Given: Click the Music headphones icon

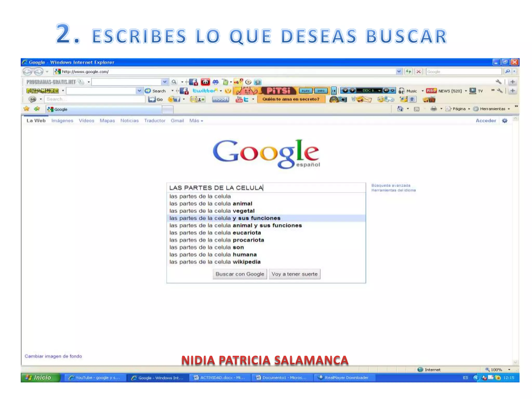Looking at the screenshot, I should [x=402, y=91].
